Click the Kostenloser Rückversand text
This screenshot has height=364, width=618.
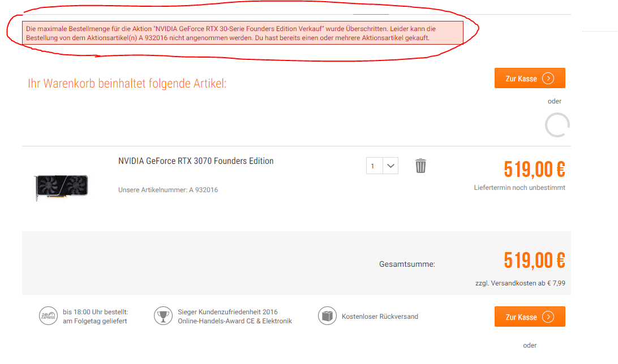pyautogui.click(x=380, y=317)
